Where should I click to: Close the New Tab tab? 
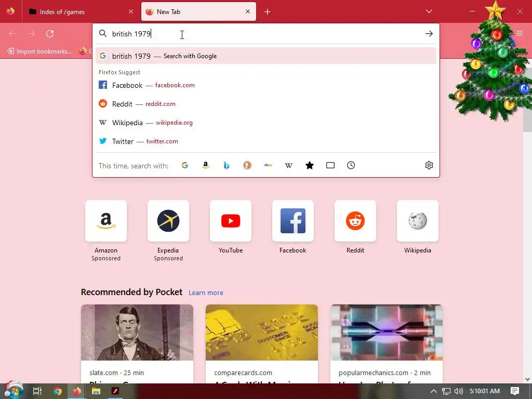click(x=248, y=11)
